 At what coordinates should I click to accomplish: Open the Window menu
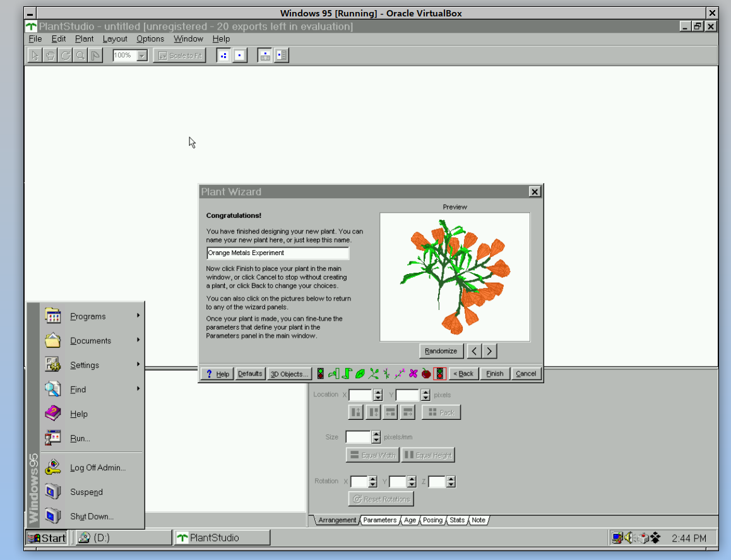188,39
